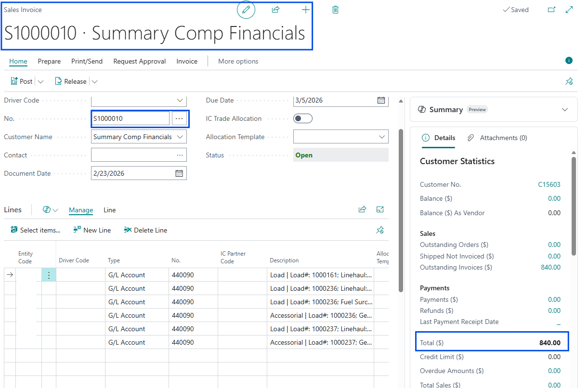The height and width of the screenshot is (388, 588).
Task: Click the main form vertical scrollbar
Action: tap(401, 210)
